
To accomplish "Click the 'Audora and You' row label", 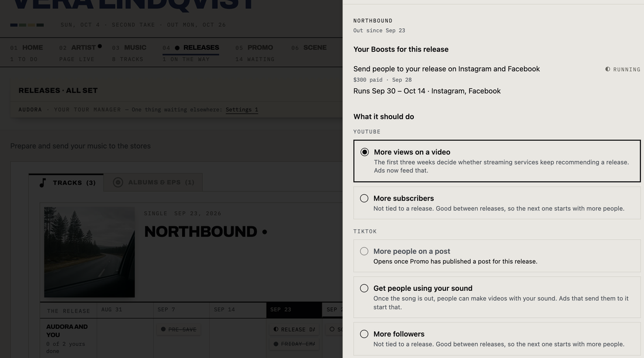I will (x=67, y=331).
